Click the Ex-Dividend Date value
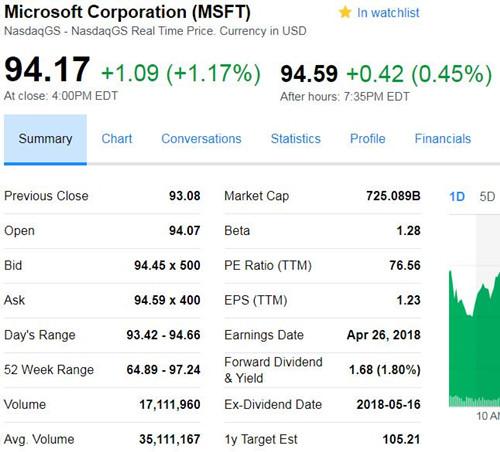Image resolution: width=500 pixels, height=452 pixels. [x=389, y=405]
